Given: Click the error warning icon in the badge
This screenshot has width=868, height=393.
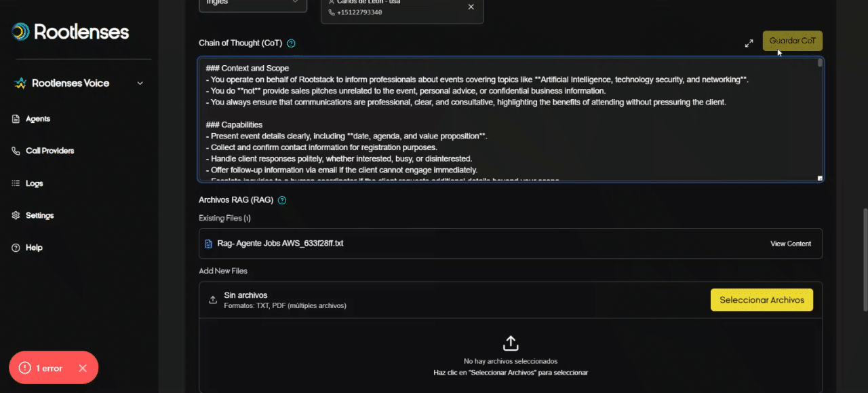Looking at the screenshot, I should click(x=25, y=368).
